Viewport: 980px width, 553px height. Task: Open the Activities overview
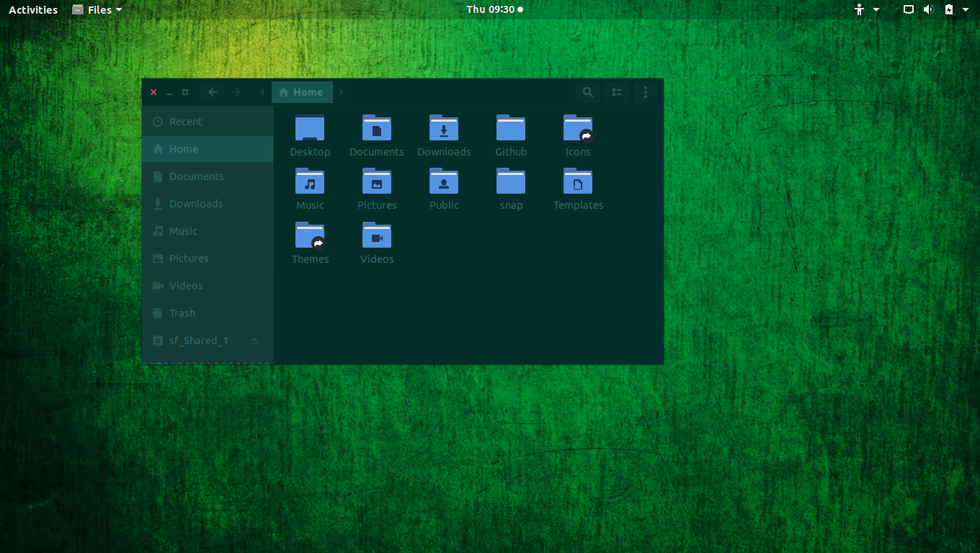pos(33,9)
